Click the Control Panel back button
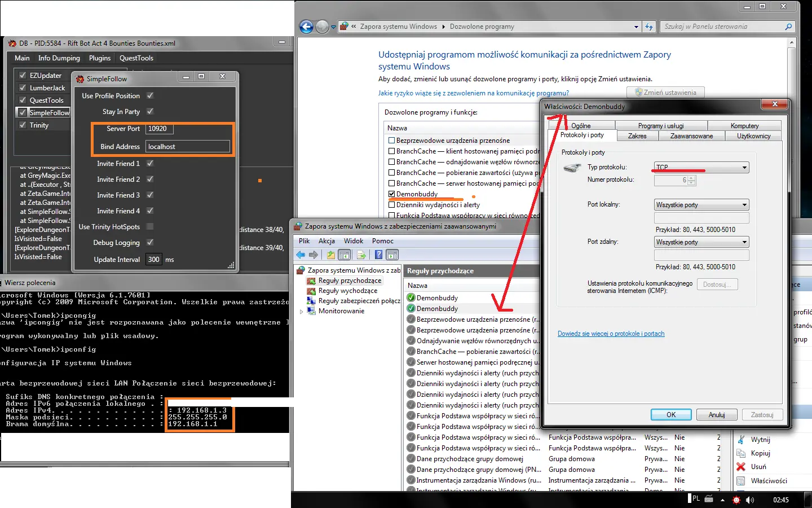Viewport: 812px width, 508px height. point(306,27)
